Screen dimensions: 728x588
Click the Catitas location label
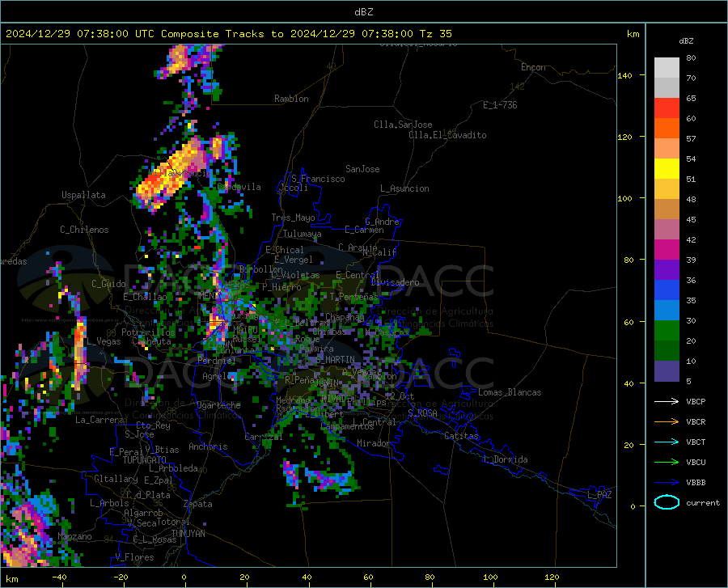pyautogui.click(x=462, y=436)
